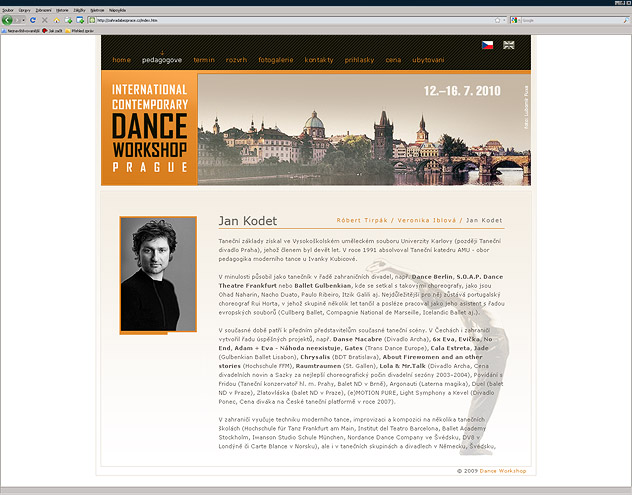Image resolution: width=632 pixels, height=495 pixels.
Task: Open the Google search engine selector
Action: (x=515, y=20)
